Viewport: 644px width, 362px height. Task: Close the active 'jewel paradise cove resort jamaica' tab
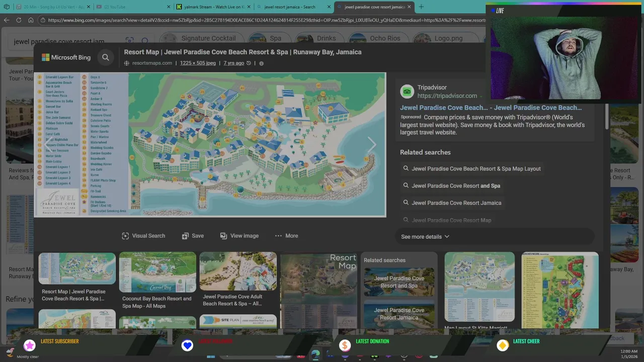point(409,7)
